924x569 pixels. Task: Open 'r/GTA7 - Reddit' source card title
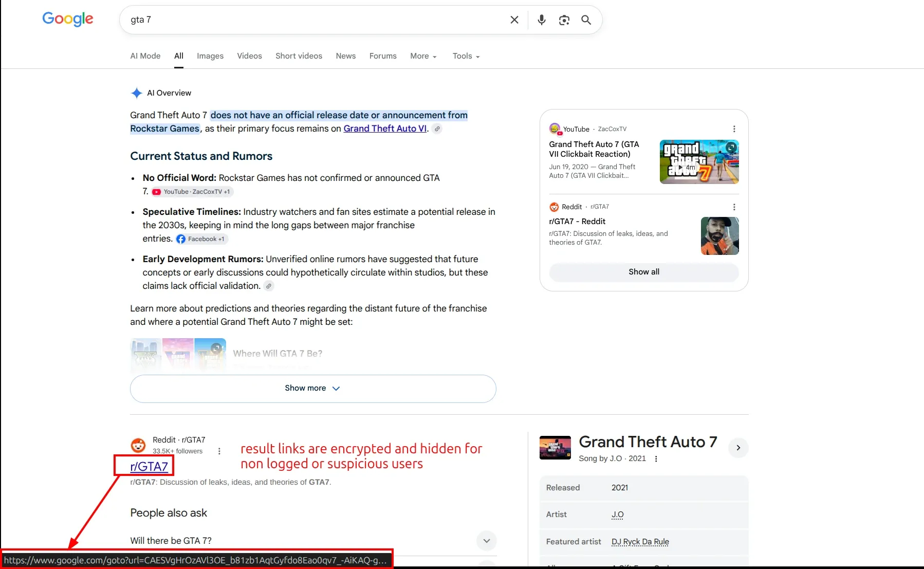click(577, 222)
